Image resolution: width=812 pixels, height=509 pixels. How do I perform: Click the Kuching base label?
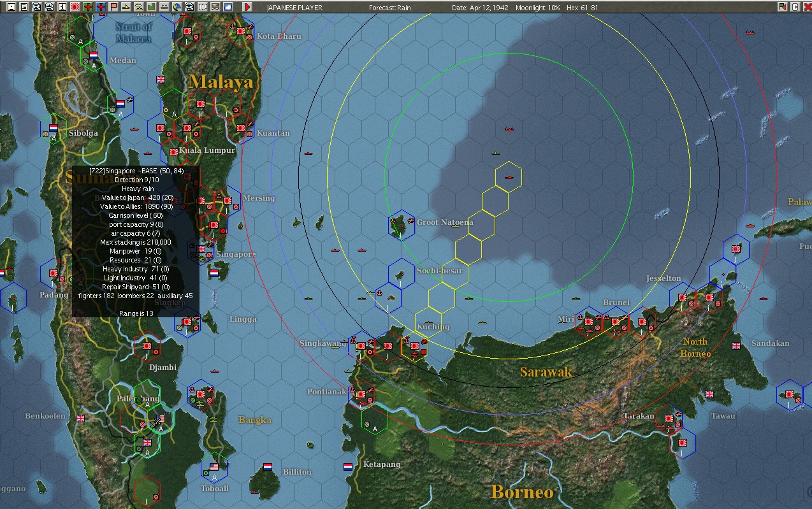(433, 327)
